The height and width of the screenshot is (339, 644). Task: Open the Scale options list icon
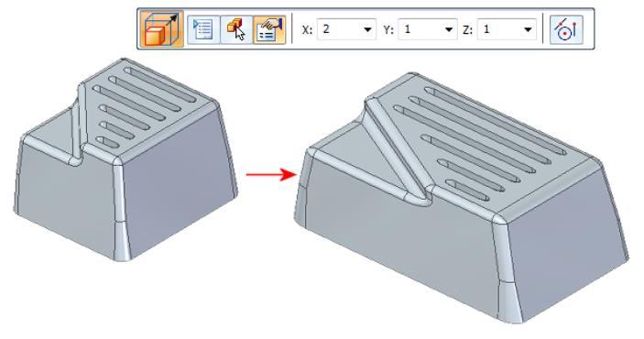point(203,29)
